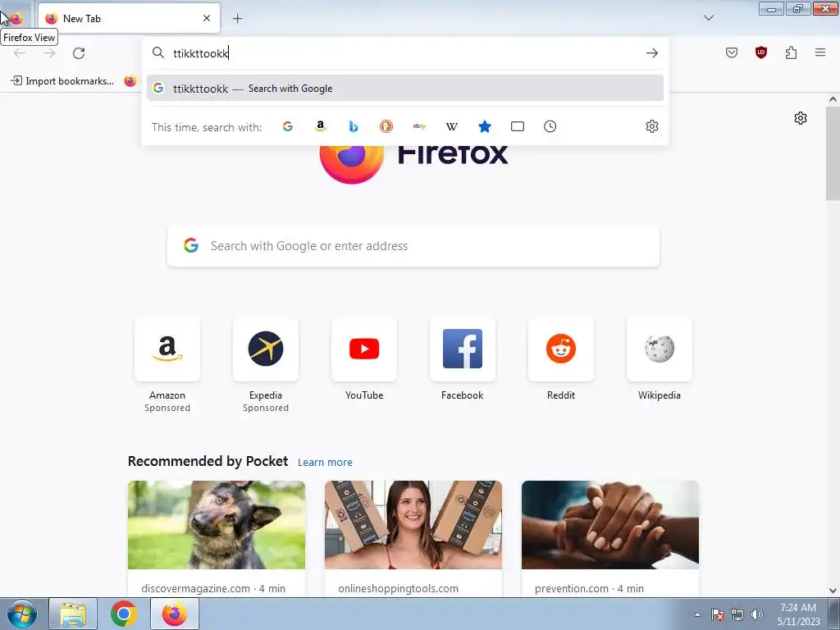The height and width of the screenshot is (630, 840).
Task: Open uBlock Origin extension
Action: coord(760,52)
